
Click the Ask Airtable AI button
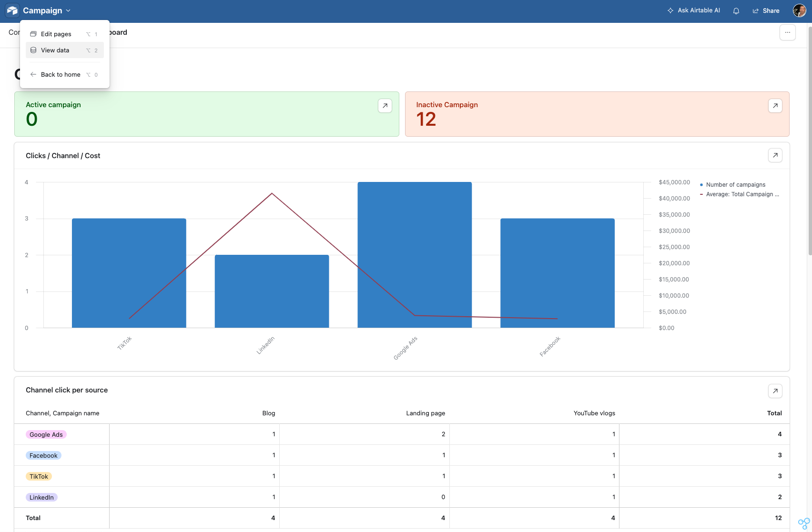coord(694,10)
